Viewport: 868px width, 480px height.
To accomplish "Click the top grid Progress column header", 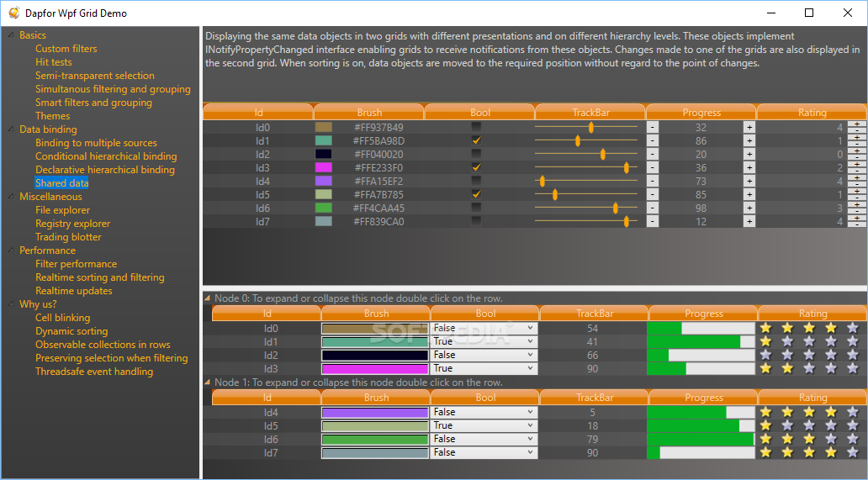I will click(x=701, y=113).
